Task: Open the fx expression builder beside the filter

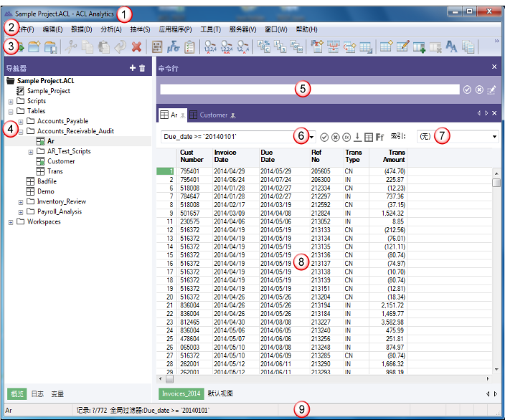Action: click(x=346, y=136)
